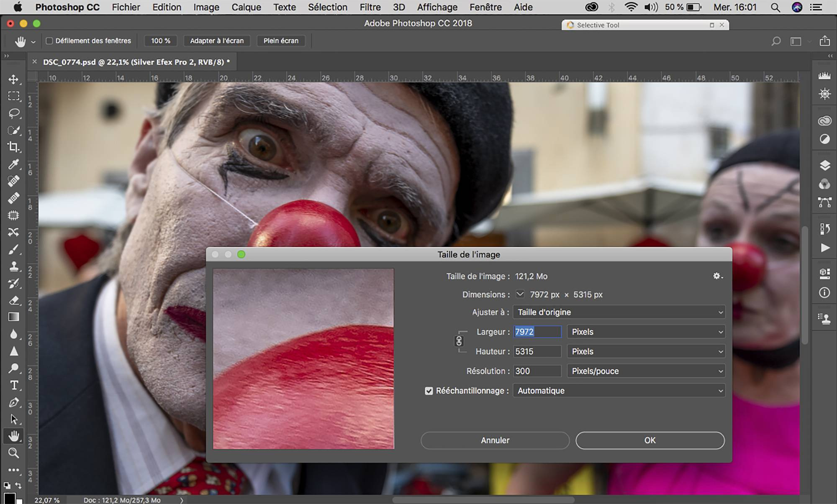Select the Dodge tool
The height and width of the screenshot is (504, 837).
(x=14, y=368)
